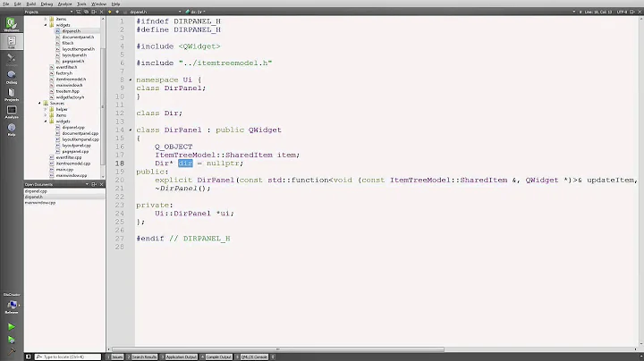
Task: Open the Debug menu
Action: click(x=47, y=4)
